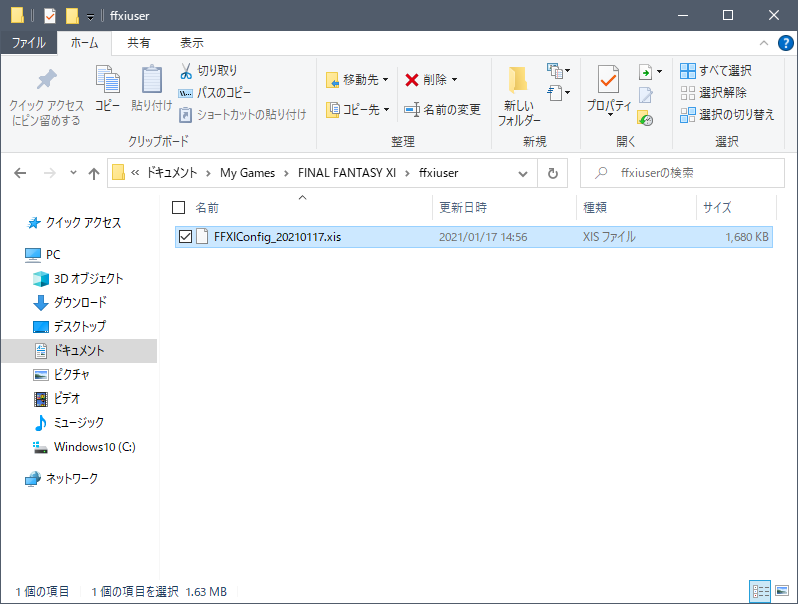Cut the selected file with scissors
This screenshot has height=604, width=798.
[x=208, y=71]
